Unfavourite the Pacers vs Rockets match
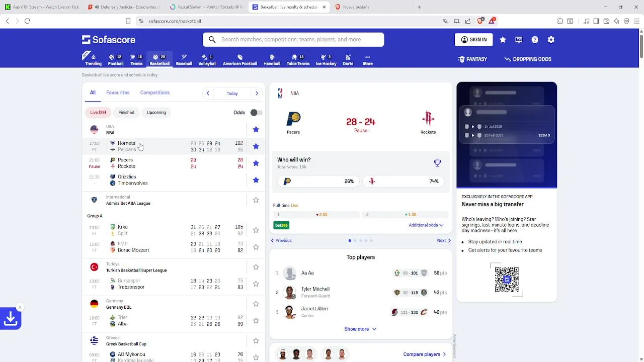This screenshot has height=362, width=644. 256,163
